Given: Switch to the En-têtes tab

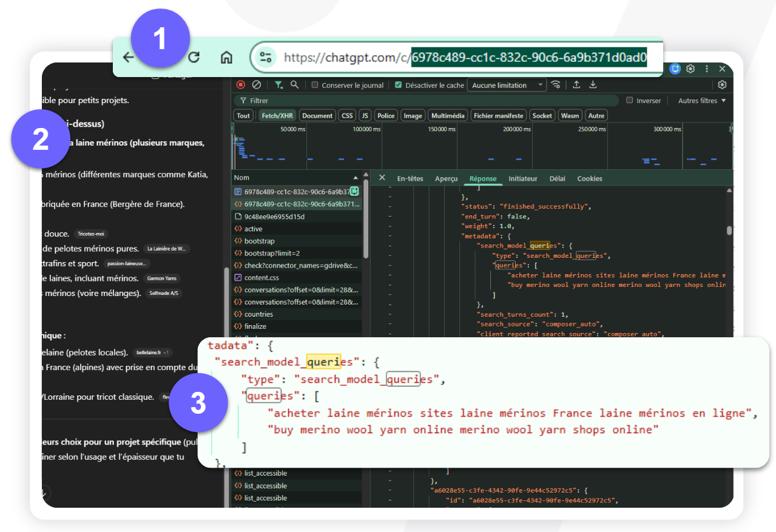Looking at the screenshot, I should click(x=410, y=178).
